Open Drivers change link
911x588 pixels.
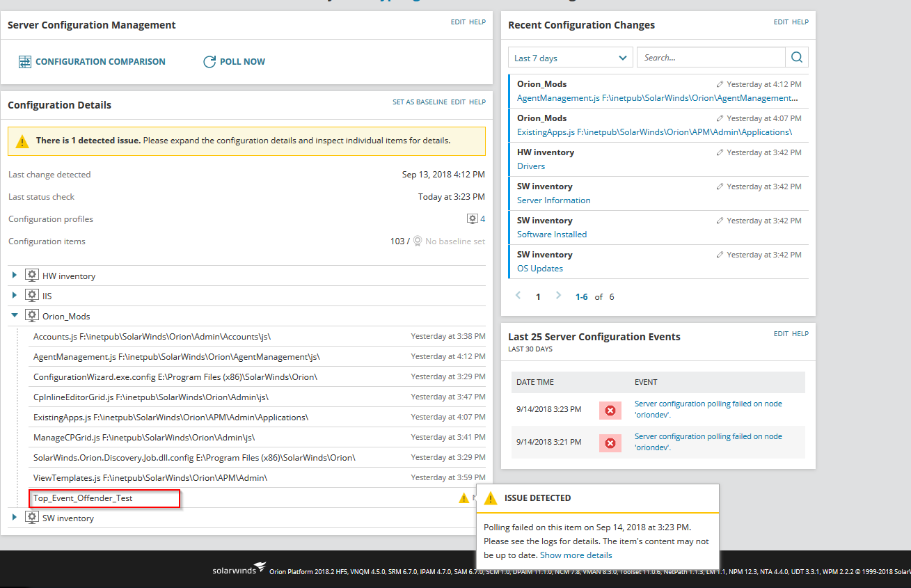531,166
